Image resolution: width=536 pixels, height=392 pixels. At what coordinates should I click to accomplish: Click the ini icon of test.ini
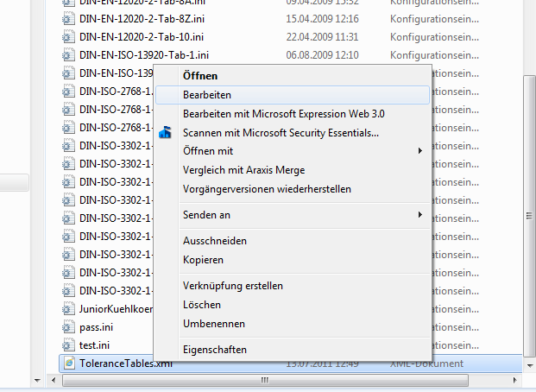tap(68, 345)
